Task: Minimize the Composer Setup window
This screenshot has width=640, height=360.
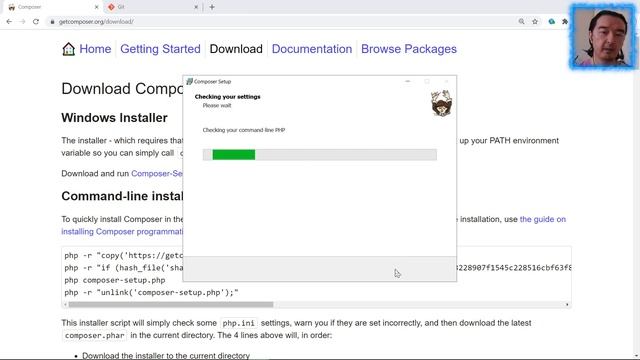Action: coord(407,82)
